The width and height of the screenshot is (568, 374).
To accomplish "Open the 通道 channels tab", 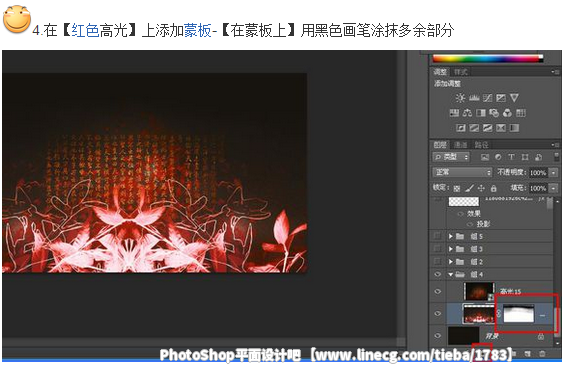I will (461, 145).
